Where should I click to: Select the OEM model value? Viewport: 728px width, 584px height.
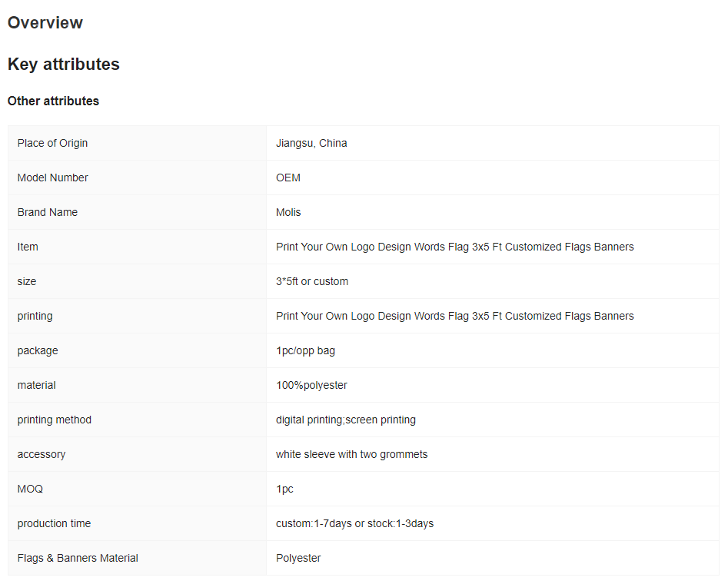click(x=288, y=178)
